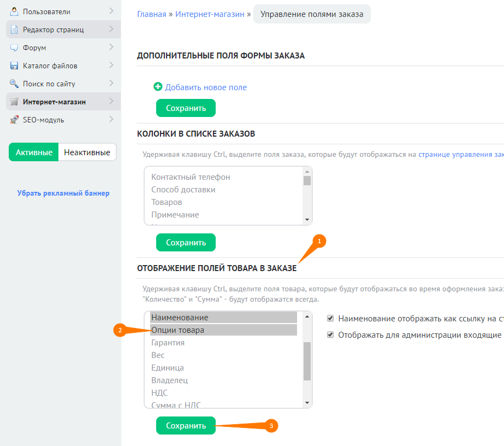The height and width of the screenshot is (446, 504).
Task: Switch to the Неактивные tab
Action: pyautogui.click(x=87, y=152)
